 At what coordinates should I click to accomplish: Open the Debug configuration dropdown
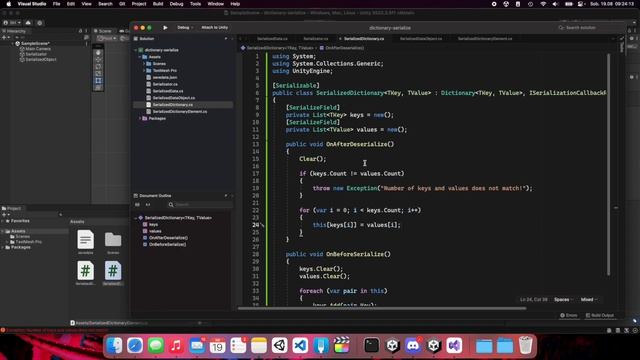pos(185,27)
